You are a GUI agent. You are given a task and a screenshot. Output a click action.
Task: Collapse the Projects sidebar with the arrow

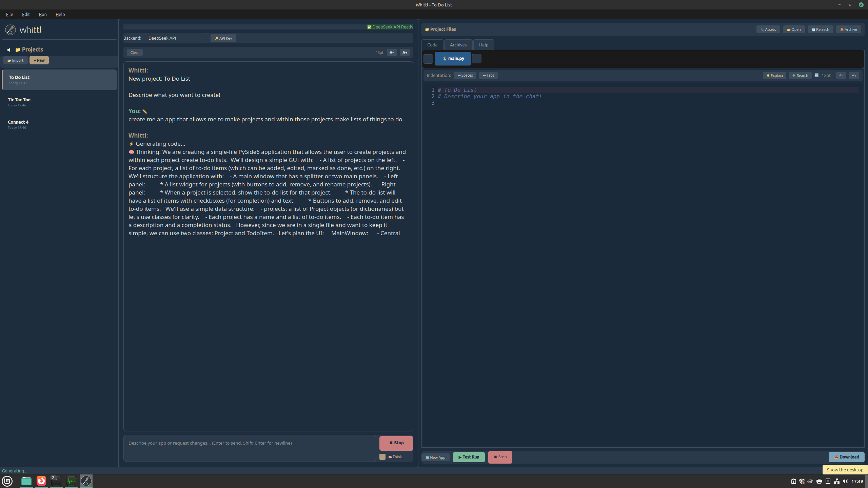pyautogui.click(x=8, y=50)
